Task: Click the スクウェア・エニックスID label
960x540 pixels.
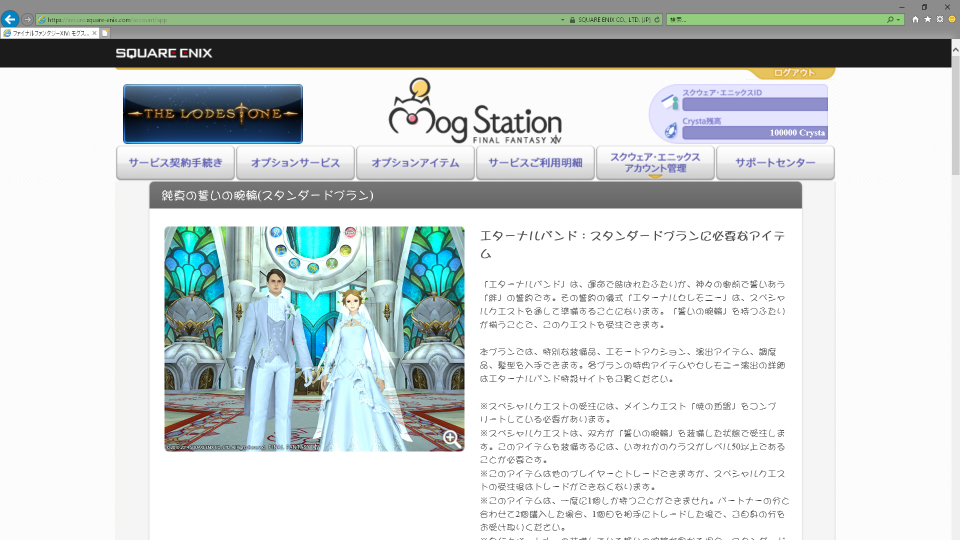Action: click(722, 92)
